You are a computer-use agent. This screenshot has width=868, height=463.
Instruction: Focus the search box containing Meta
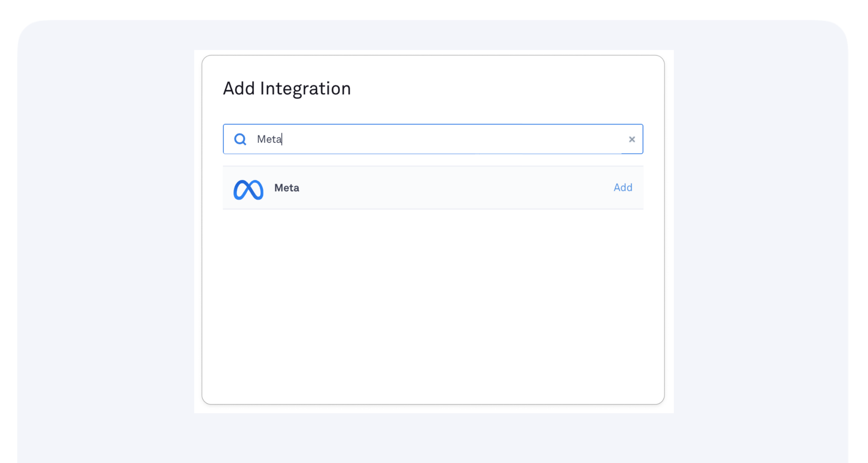(415, 139)
